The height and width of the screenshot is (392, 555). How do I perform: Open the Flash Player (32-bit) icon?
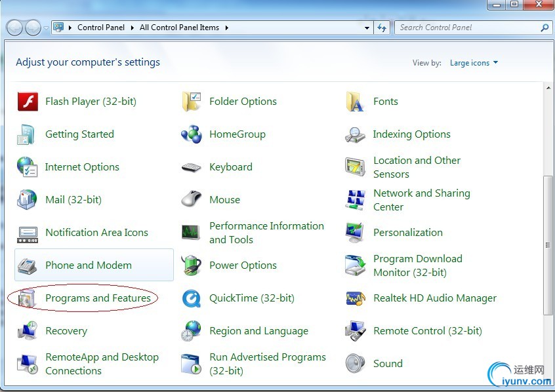click(28, 102)
